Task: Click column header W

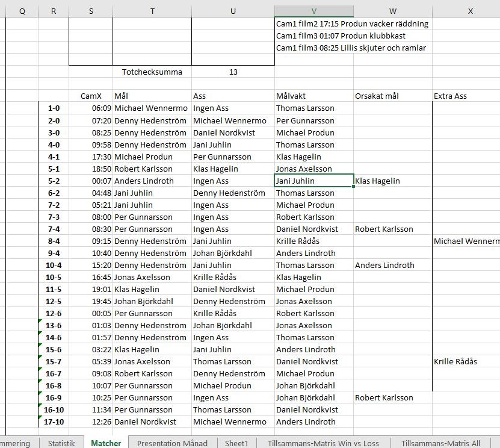Action: (x=392, y=11)
